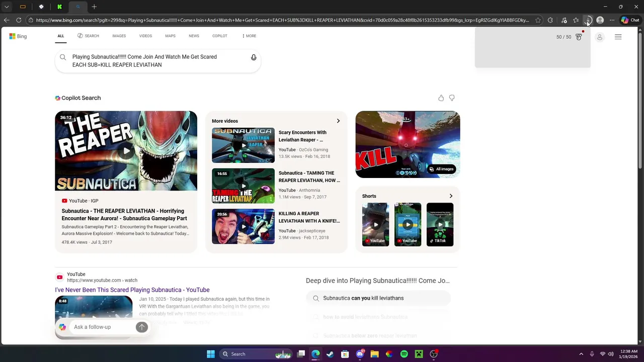This screenshot has width=644, height=362.
Task: Click the Copilot icon in the follow-up bar
Action: click(62, 327)
